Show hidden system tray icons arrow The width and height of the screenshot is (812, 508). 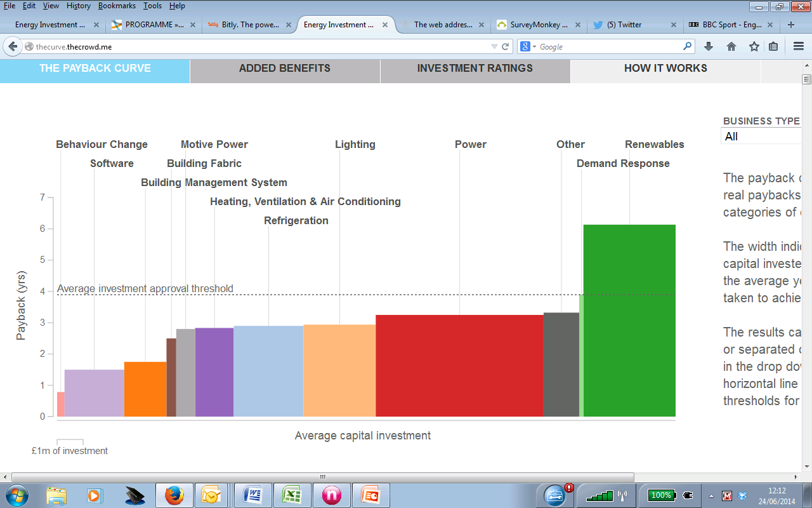[x=711, y=495]
